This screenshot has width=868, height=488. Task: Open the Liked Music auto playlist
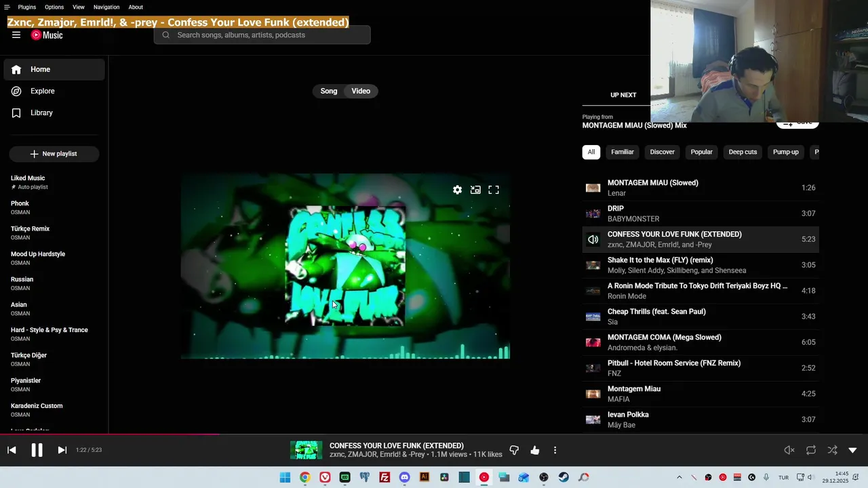pyautogui.click(x=54, y=182)
